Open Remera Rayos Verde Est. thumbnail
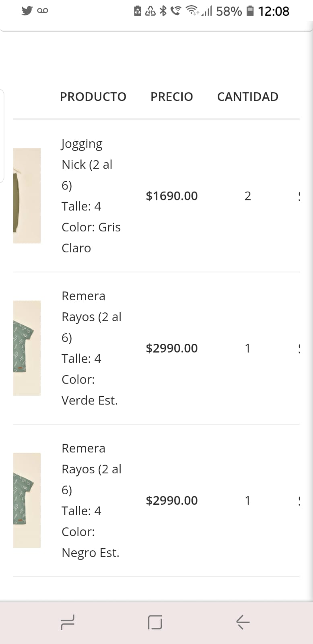The width and height of the screenshot is (313, 644). click(x=27, y=348)
